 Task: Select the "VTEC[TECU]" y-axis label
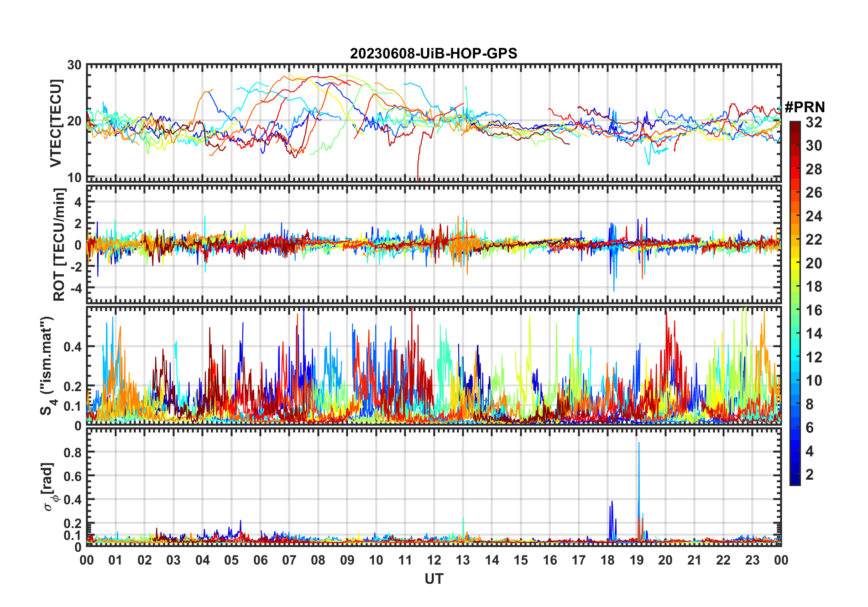tap(56, 123)
